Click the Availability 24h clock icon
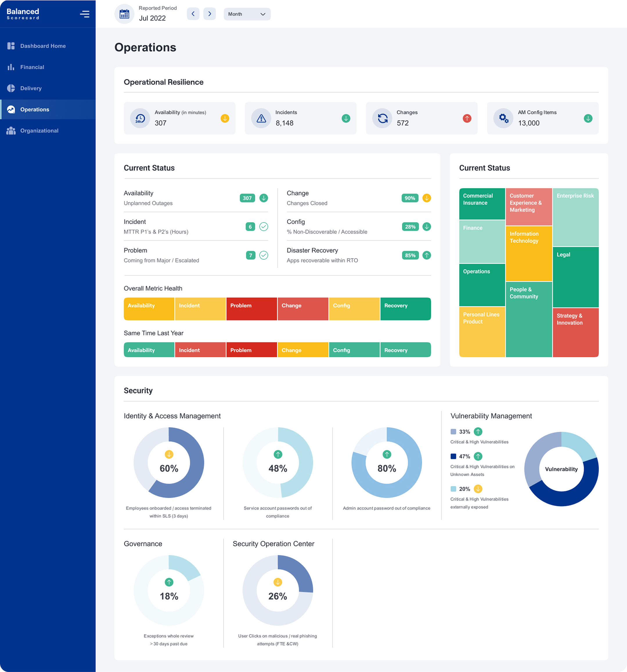Image resolution: width=627 pixels, height=672 pixels. pos(140,118)
